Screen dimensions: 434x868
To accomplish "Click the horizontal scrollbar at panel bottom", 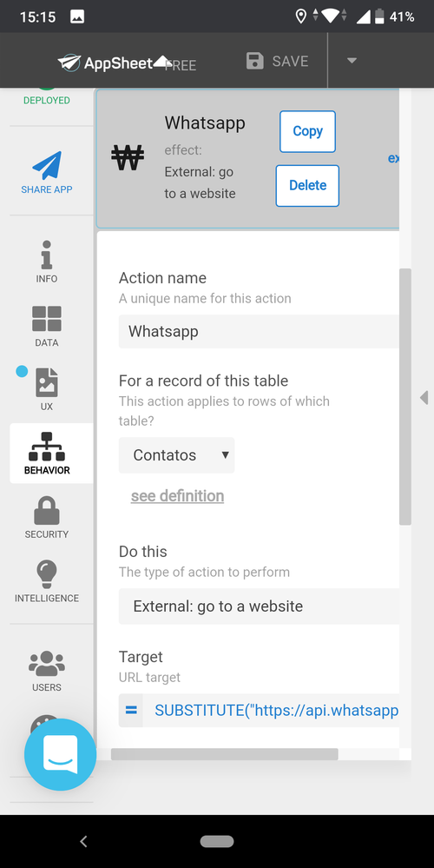I will pyautogui.click(x=225, y=754).
